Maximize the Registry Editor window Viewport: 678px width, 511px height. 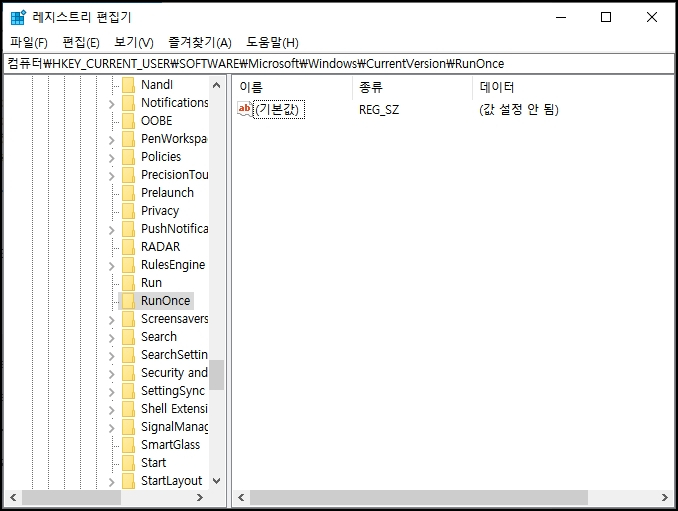(x=606, y=17)
